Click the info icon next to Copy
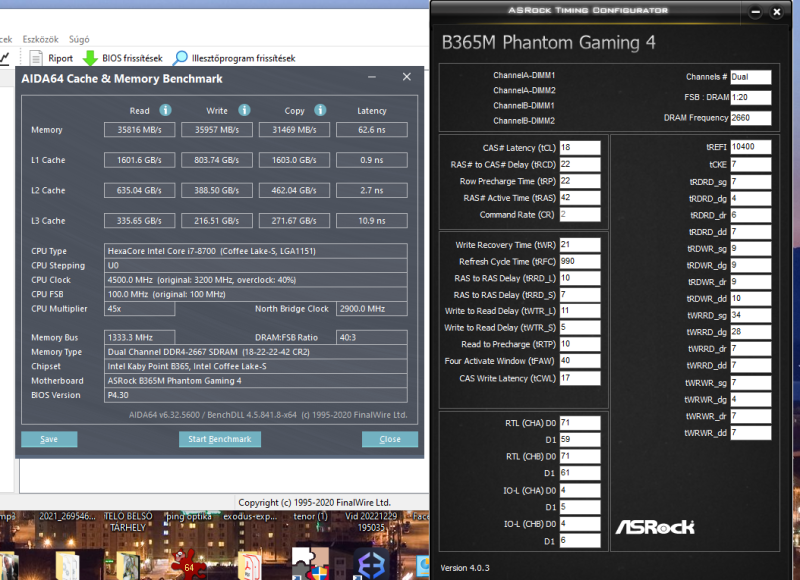 [320, 110]
